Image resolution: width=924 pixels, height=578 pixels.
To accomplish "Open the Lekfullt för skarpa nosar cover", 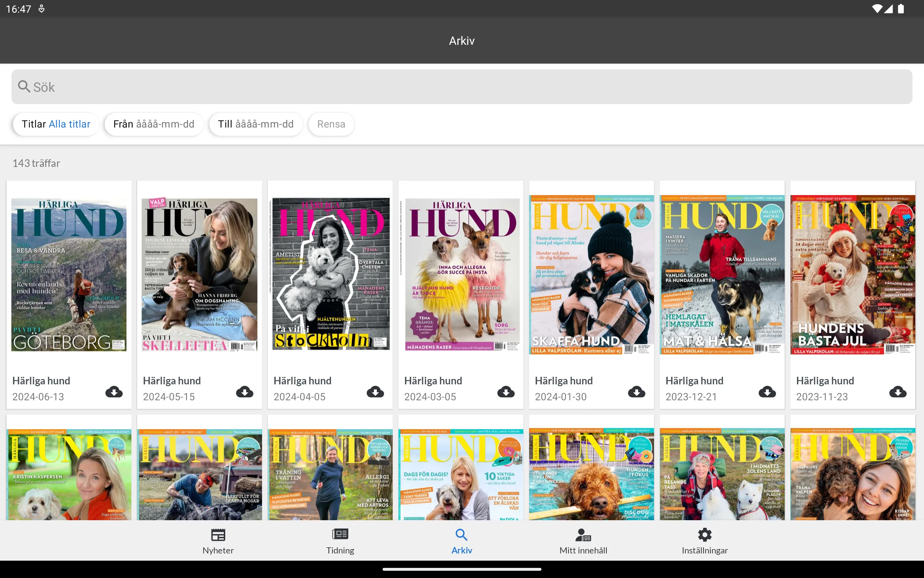I will click(x=199, y=474).
